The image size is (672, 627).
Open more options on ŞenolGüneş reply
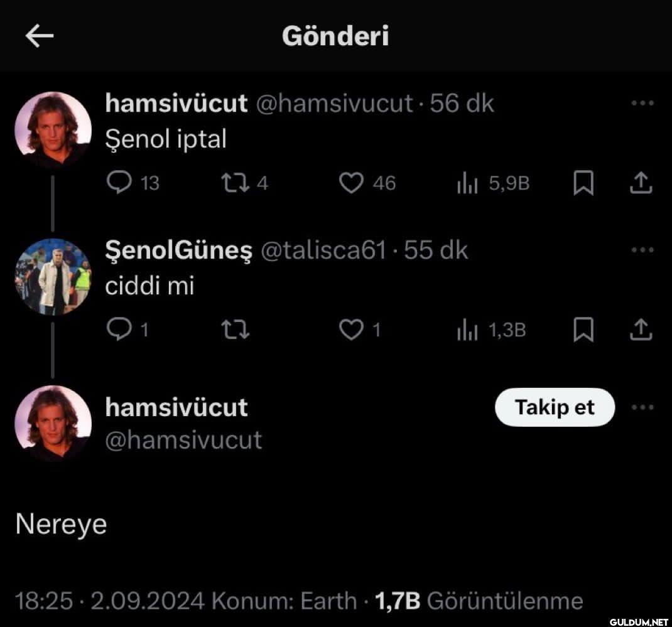coord(642,250)
